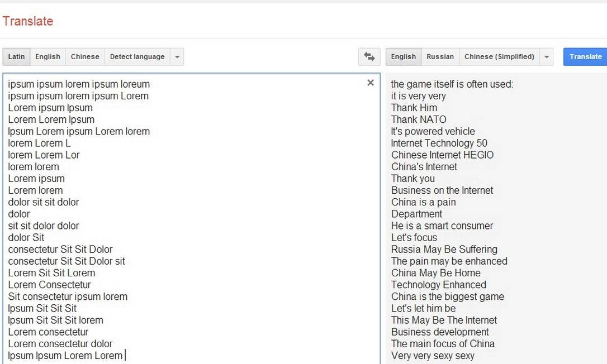Open the target language dropdown arrow

pos(547,57)
